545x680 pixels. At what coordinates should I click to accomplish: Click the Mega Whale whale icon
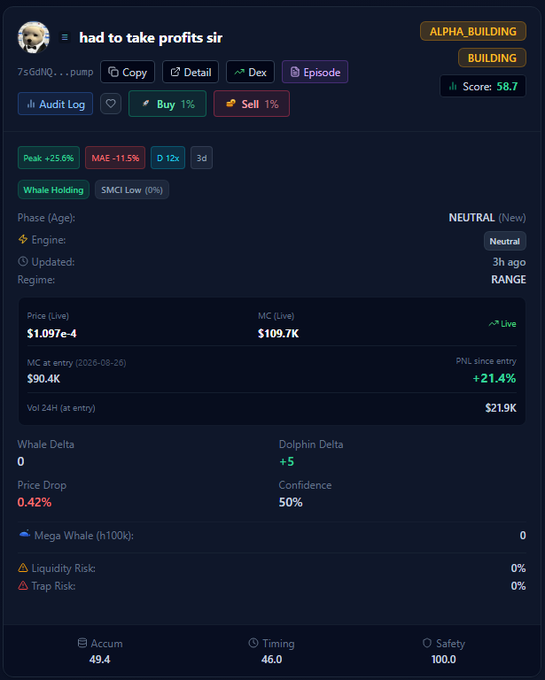click(24, 534)
